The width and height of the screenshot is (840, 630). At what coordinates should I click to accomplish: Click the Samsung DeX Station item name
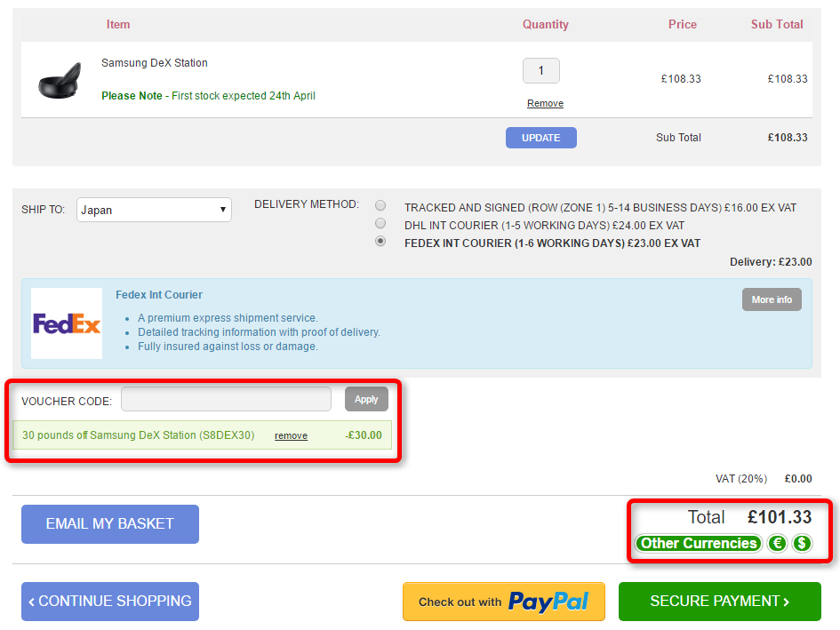155,63
